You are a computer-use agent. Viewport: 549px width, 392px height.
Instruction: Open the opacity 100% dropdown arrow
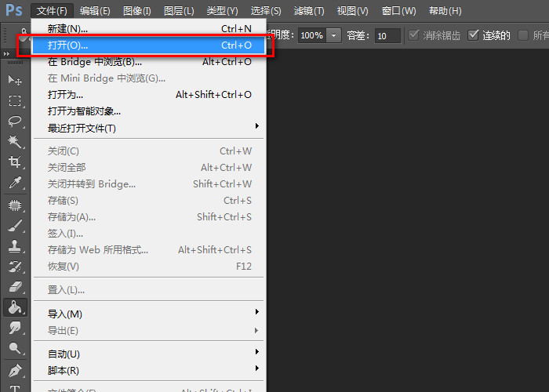334,35
